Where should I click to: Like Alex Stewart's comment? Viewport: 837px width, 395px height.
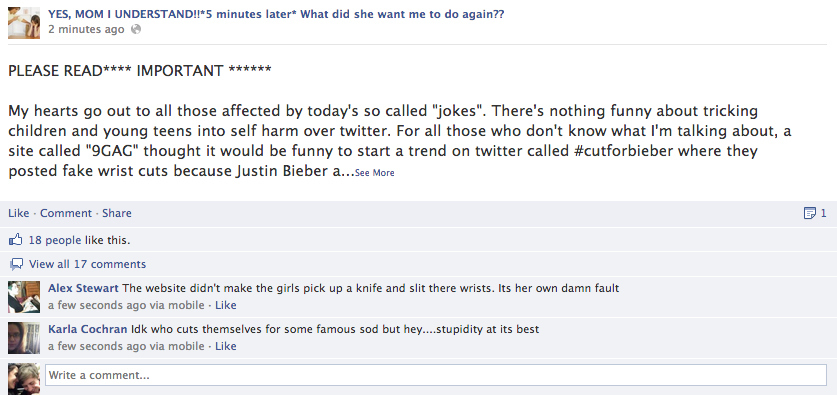(x=225, y=305)
